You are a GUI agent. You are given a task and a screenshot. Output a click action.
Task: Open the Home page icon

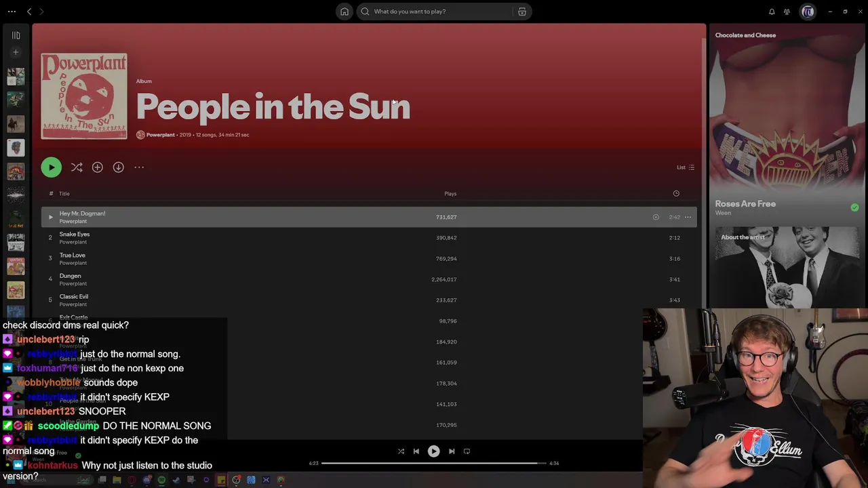[x=344, y=12]
